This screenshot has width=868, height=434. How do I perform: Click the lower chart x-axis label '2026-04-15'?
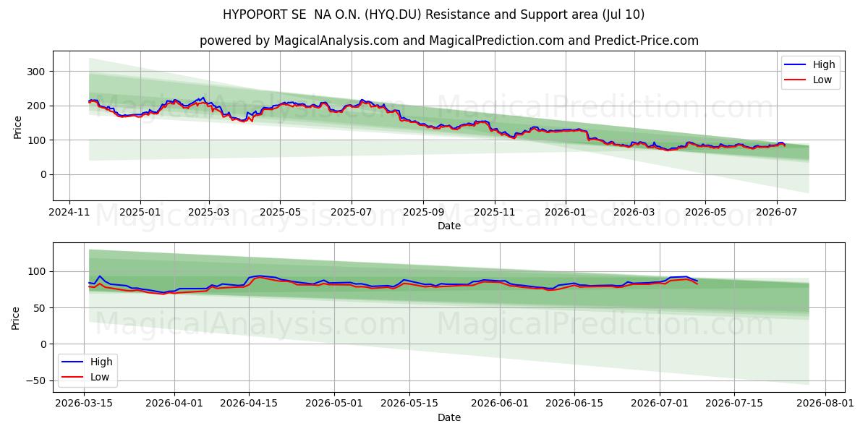click(250, 405)
